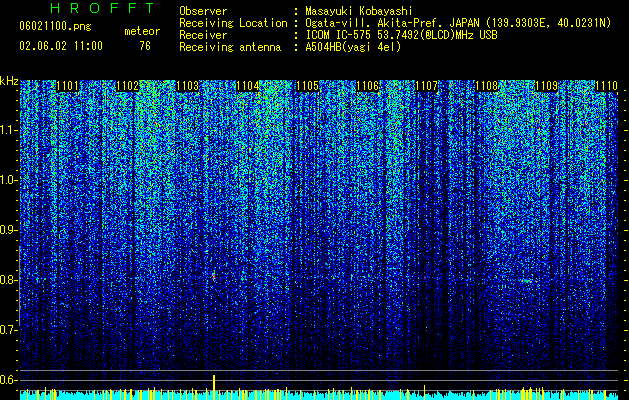629x400 pixels.
Task: Click the 1102 time marker
Action: [x=127, y=86]
